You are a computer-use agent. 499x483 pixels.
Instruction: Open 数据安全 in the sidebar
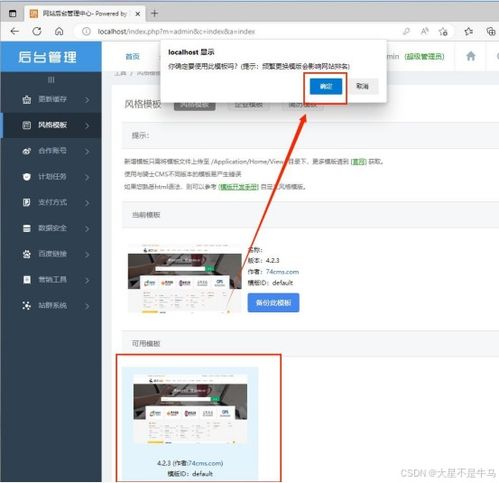52,228
